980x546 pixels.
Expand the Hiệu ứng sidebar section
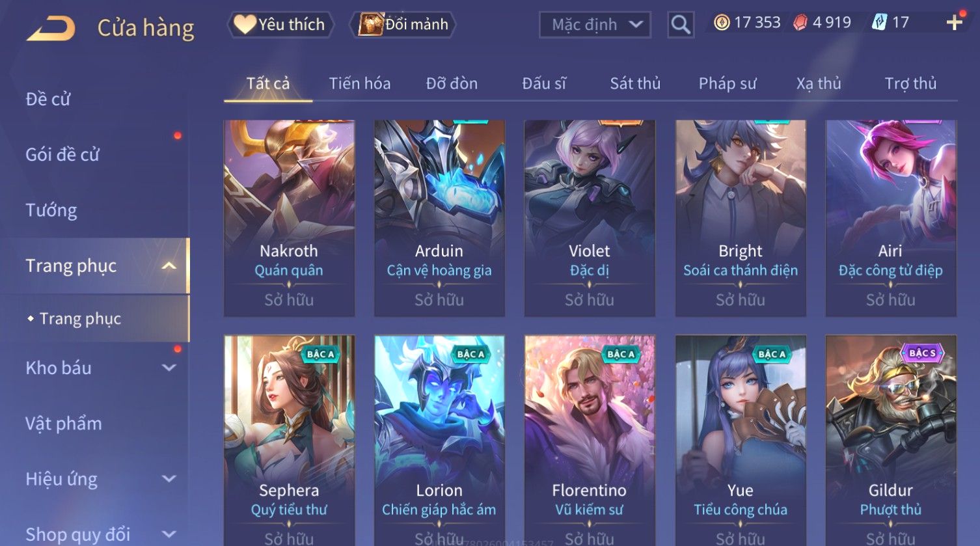(169, 479)
